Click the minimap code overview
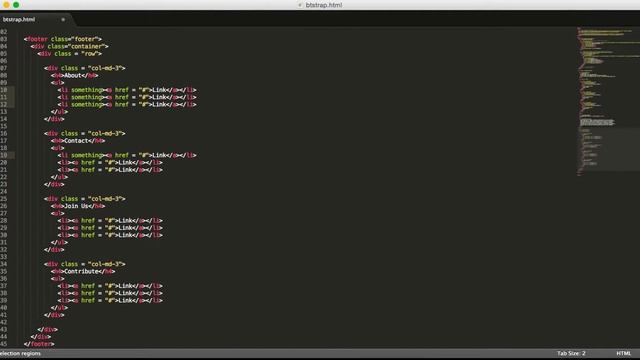Screen dimensions: 640x360 [x=608, y=102]
